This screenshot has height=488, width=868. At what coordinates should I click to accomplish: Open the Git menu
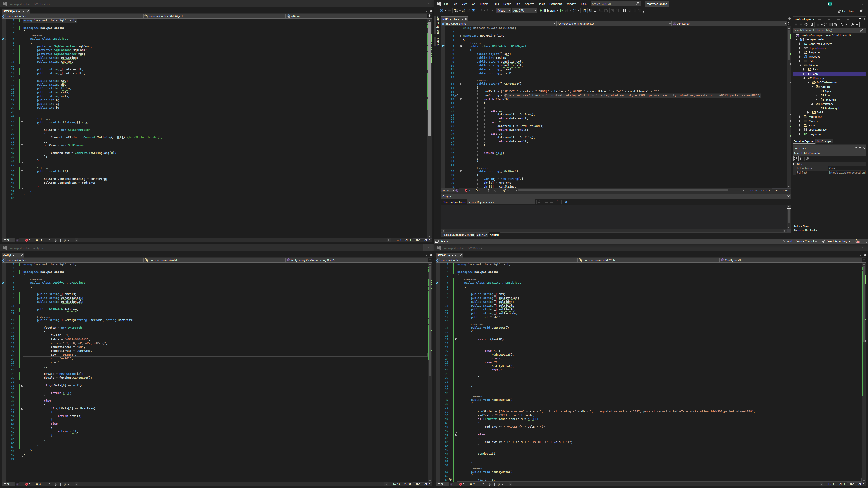473,4
